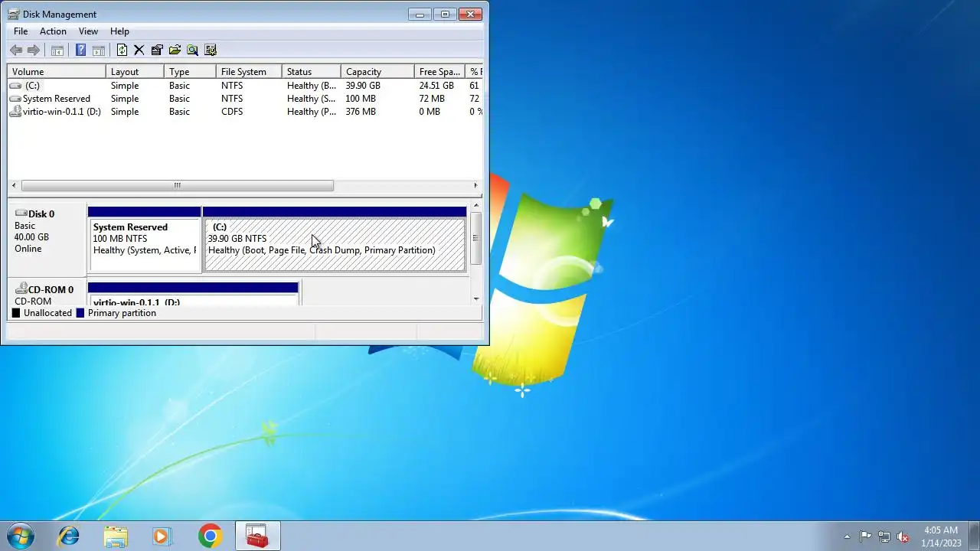Image resolution: width=980 pixels, height=551 pixels.
Task: Sort by the Status column header
Action: 312,72
